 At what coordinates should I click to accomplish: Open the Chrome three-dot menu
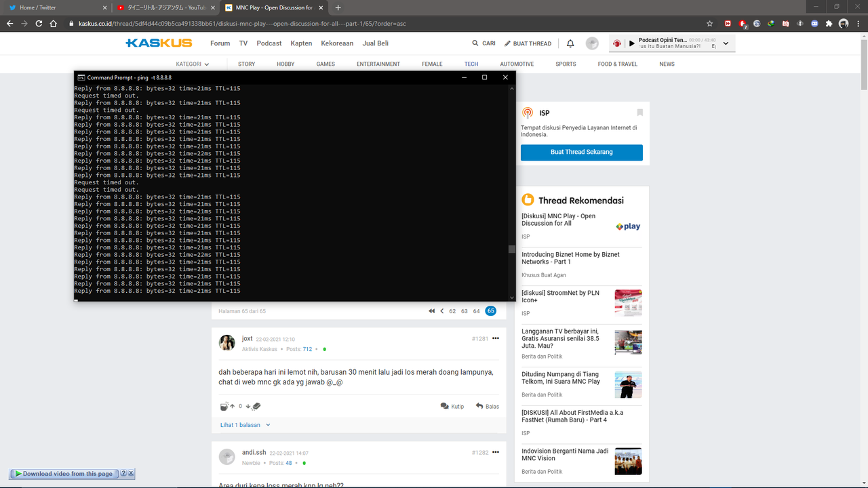point(858,23)
